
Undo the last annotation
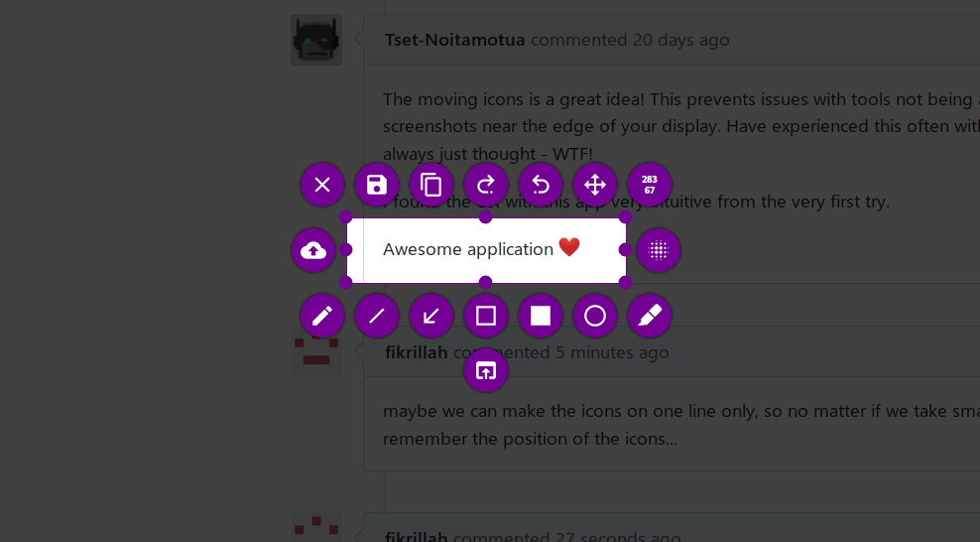pos(540,185)
